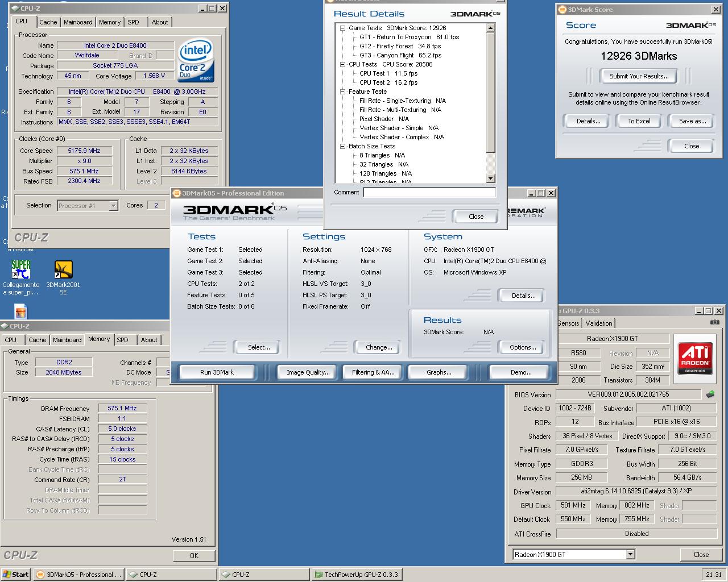
Task: Click Change... under Settings
Action: click(379, 347)
